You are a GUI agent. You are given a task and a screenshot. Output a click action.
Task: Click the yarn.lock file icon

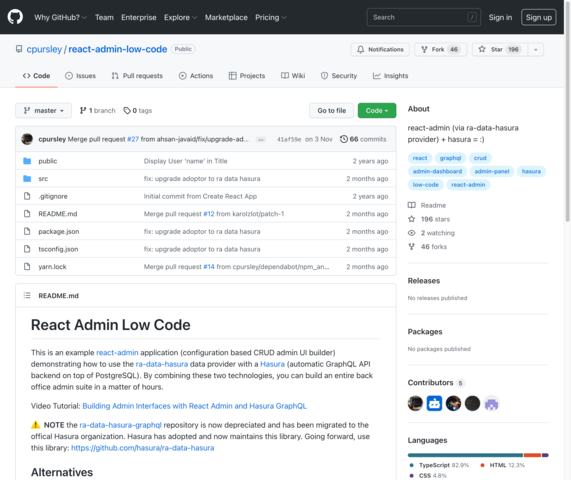click(27, 267)
